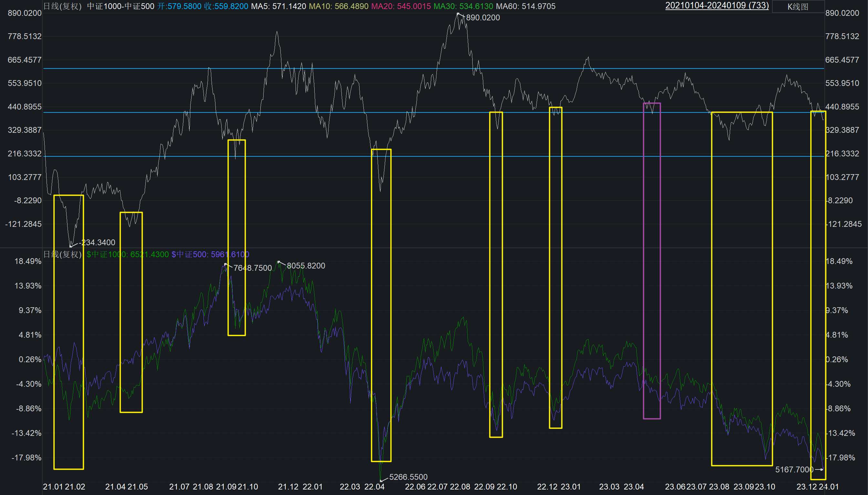Viewport: 868px width, 495px height.
Task: Click the K线图 chart type button
Action: 798,6
